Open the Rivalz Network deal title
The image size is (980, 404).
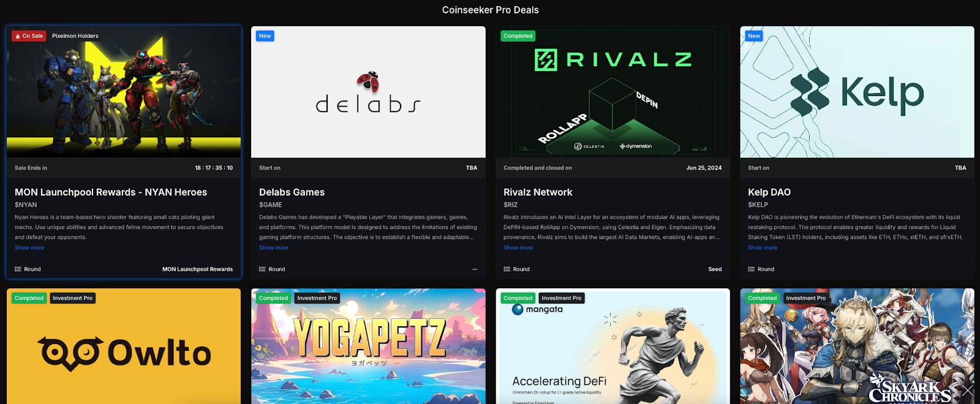tap(538, 192)
